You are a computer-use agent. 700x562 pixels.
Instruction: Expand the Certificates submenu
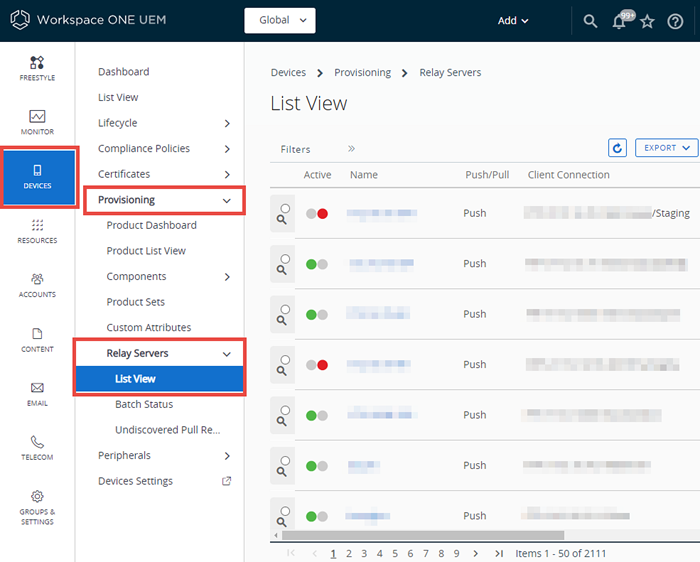(227, 174)
